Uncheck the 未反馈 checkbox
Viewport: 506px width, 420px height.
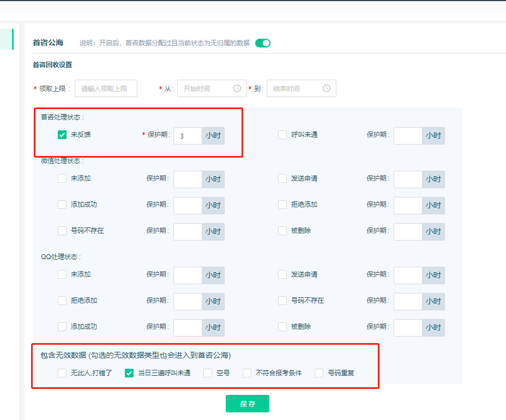tap(62, 135)
